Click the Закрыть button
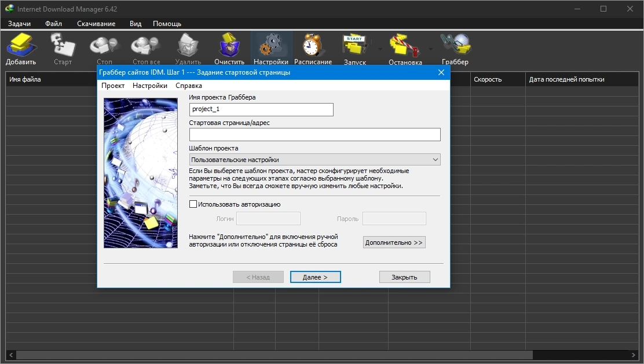The width and height of the screenshot is (644, 364). pos(404,277)
